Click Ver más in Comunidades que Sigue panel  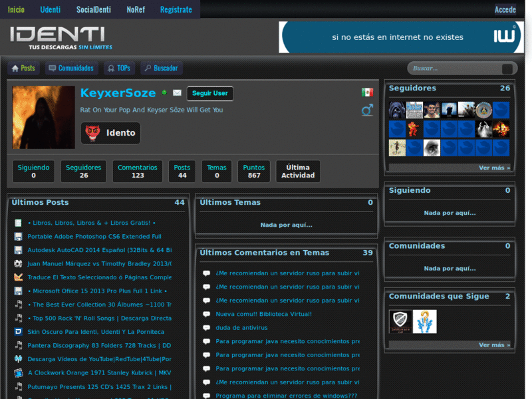click(x=494, y=344)
